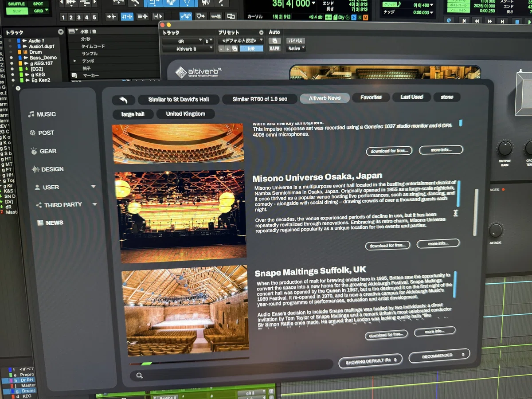This screenshot has height=399, width=532.
Task: Click the Misono Universe hall thumbnail
Action: [x=181, y=216]
